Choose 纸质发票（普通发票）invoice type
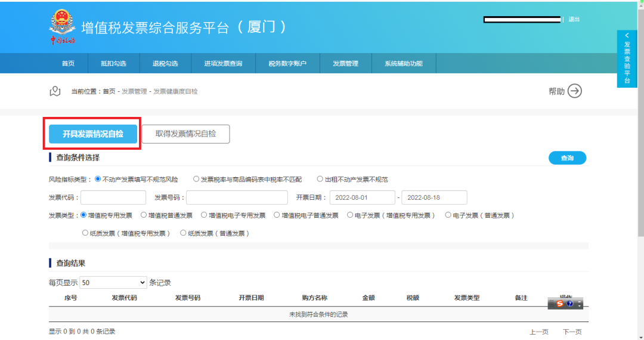Image resolution: width=644 pixels, height=340 pixels. coord(183,233)
